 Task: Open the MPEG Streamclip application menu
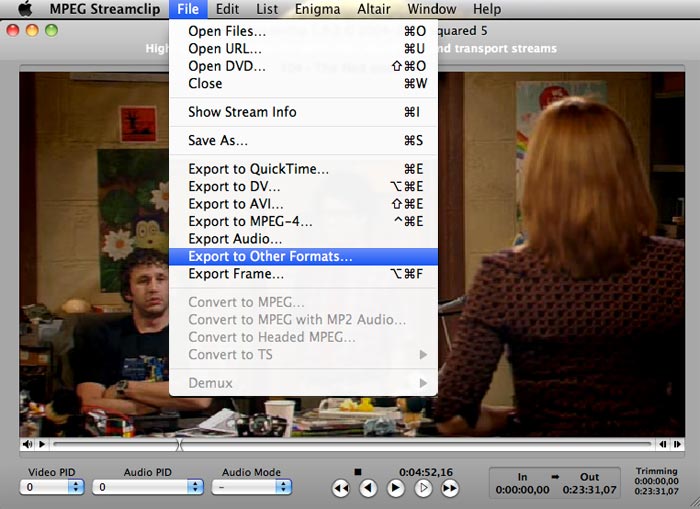click(105, 9)
